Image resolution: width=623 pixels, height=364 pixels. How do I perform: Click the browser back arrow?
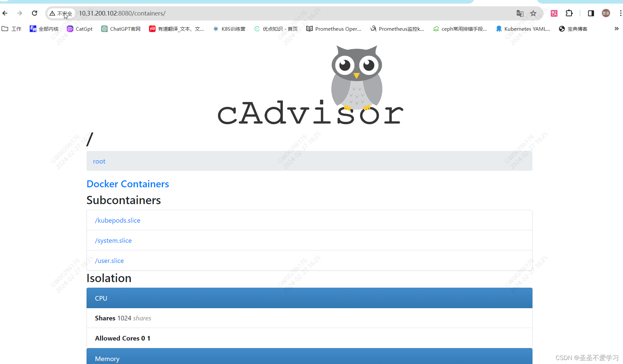pyautogui.click(x=5, y=13)
